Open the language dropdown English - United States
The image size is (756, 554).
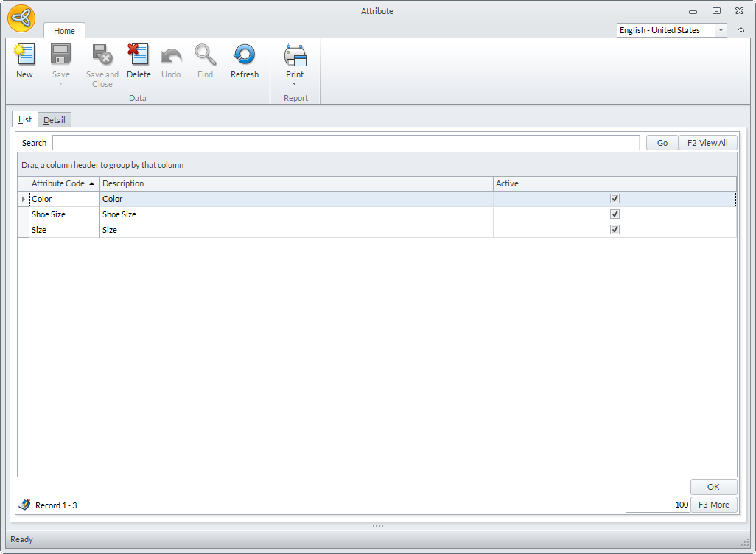(721, 30)
